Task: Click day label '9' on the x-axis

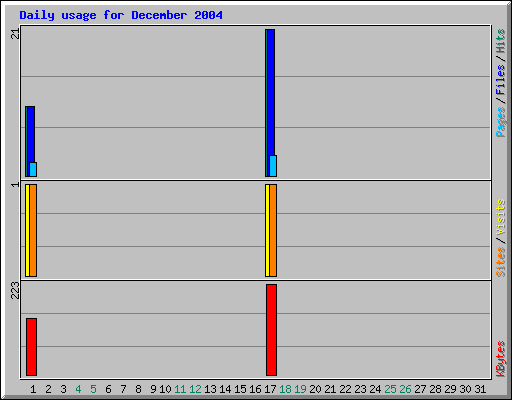Action: (x=153, y=389)
